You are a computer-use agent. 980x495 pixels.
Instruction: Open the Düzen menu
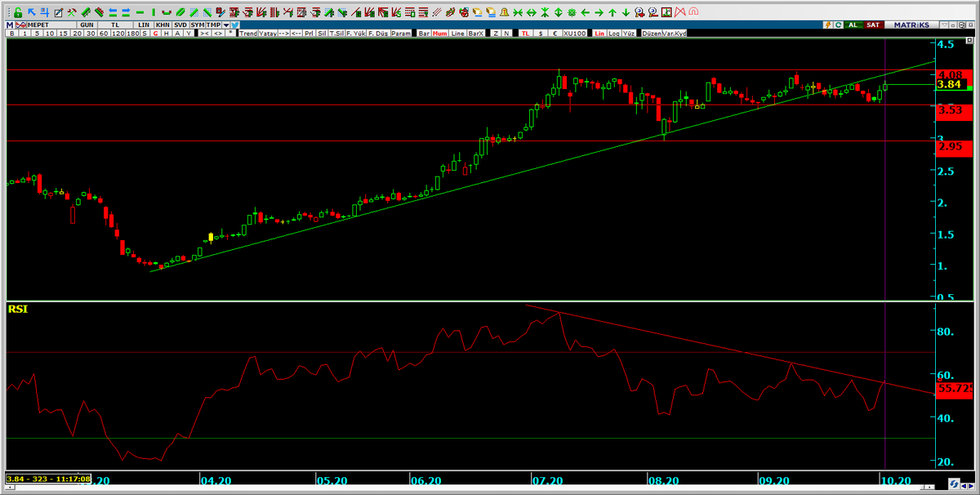tap(652, 33)
